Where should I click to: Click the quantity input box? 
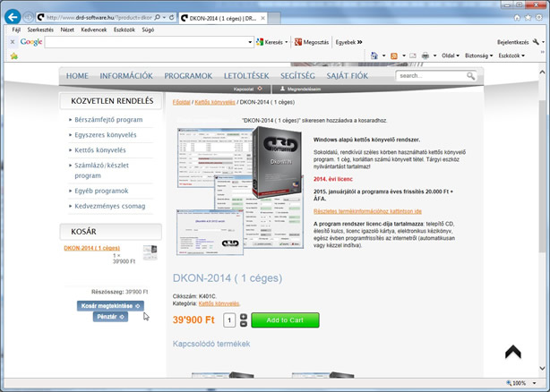pyautogui.click(x=229, y=320)
